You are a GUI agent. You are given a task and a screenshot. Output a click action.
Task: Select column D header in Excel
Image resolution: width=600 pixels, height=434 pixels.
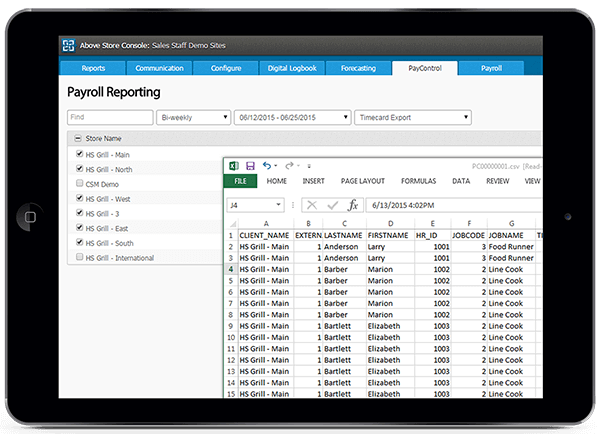[x=390, y=224]
